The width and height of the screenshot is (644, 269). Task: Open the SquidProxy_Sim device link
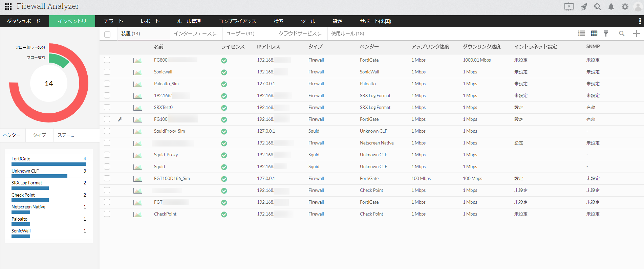pos(169,131)
